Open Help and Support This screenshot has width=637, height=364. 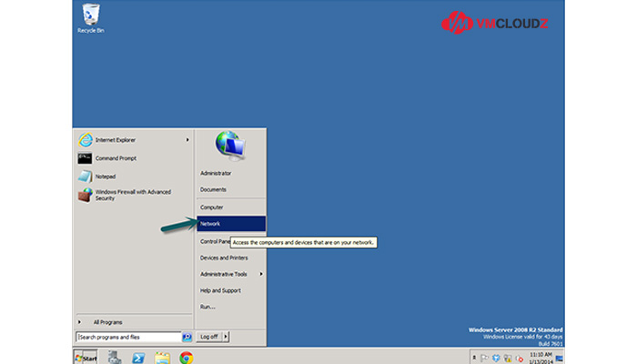click(220, 290)
